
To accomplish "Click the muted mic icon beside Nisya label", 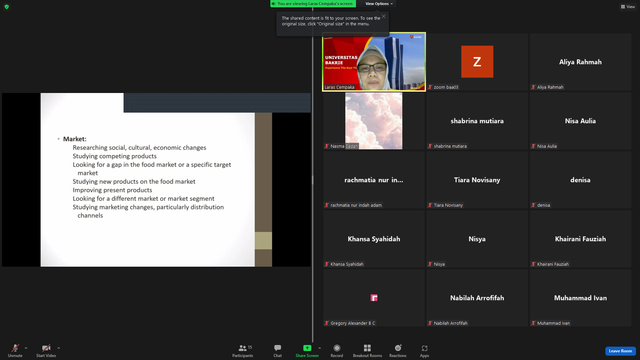I will click(430, 264).
